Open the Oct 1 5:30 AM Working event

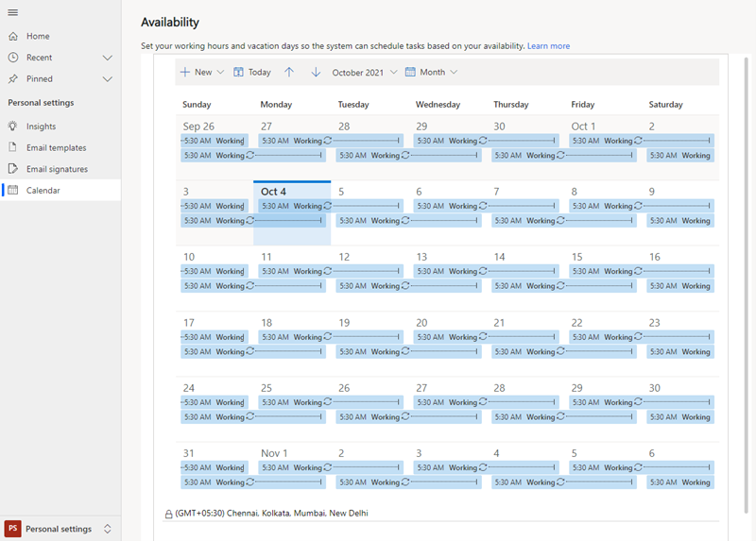click(x=642, y=141)
